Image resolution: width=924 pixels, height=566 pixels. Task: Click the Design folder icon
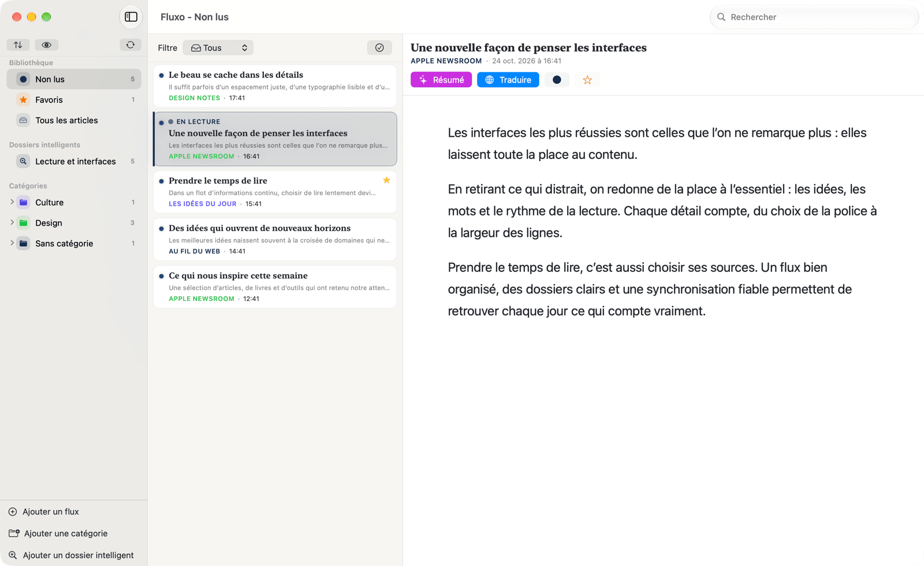23,223
